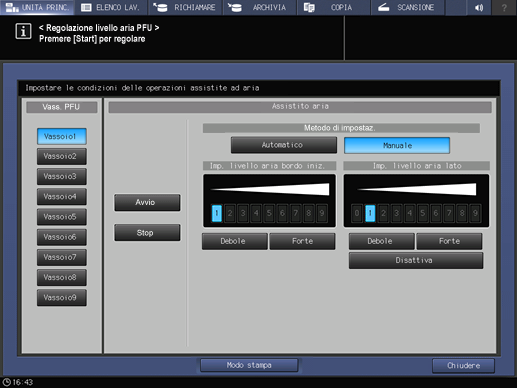Select tray Vassoio7
The height and width of the screenshot is (388, 517).
tap(62, 257)
